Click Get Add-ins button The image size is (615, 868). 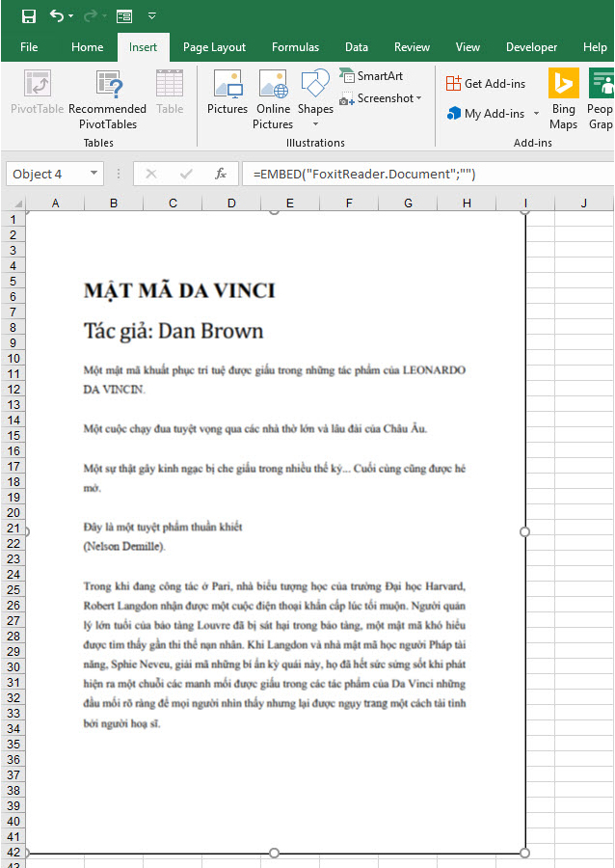486,84
